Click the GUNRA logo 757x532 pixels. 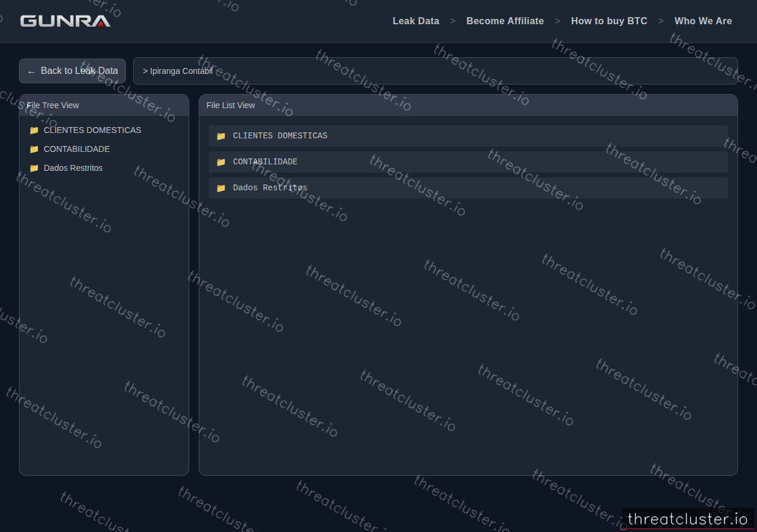click(65, 21)
